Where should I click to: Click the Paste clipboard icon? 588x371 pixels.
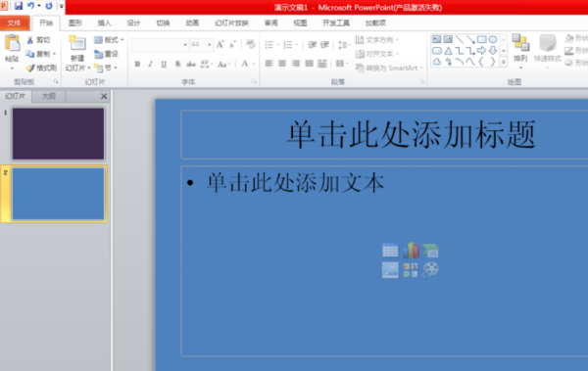(x=12, y=43)
